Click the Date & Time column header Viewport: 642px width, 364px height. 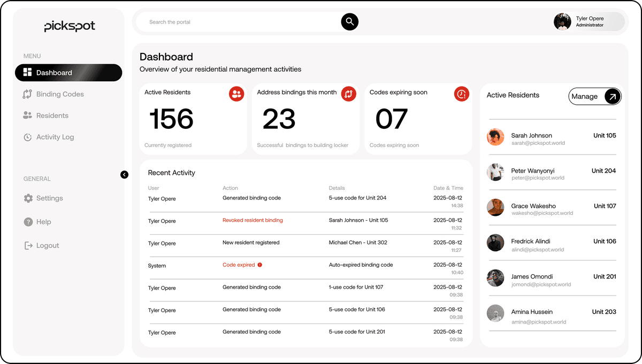tap(448, 188)
